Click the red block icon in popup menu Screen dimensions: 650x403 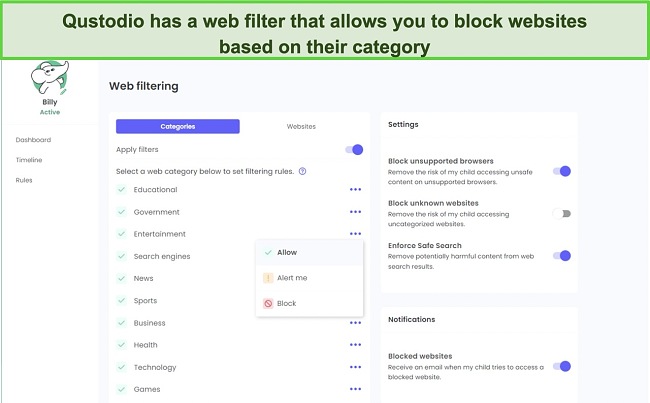(x=268, y=303)
